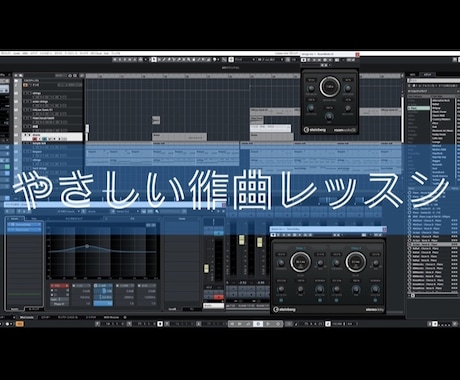Mute the drums track
460x380 pixels.
25,135
